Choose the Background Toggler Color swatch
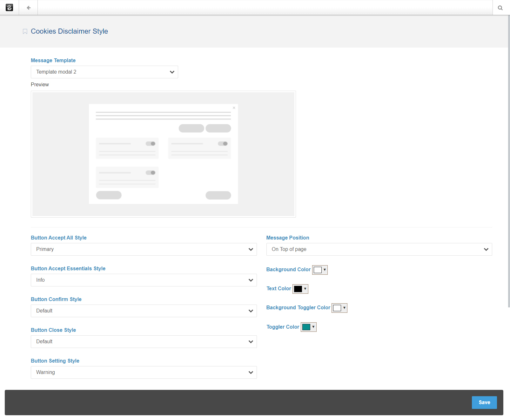The height and width of the screenshot is (420, 510). tap(339, 308)
